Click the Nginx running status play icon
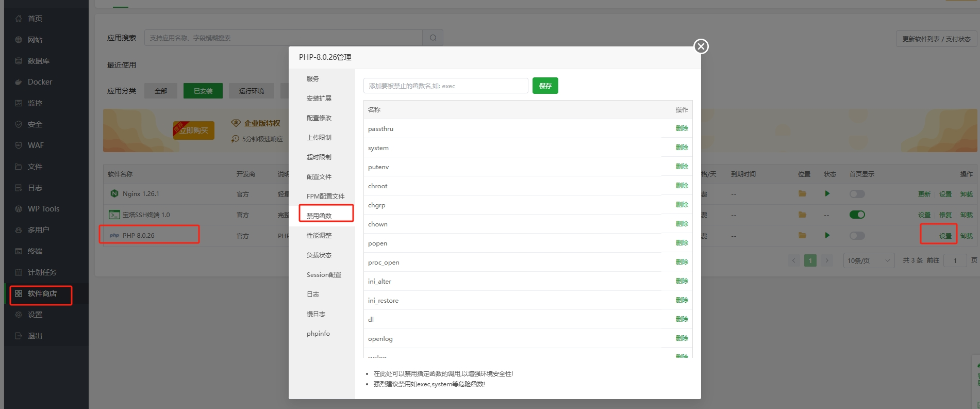 click(x=827, y=193)
